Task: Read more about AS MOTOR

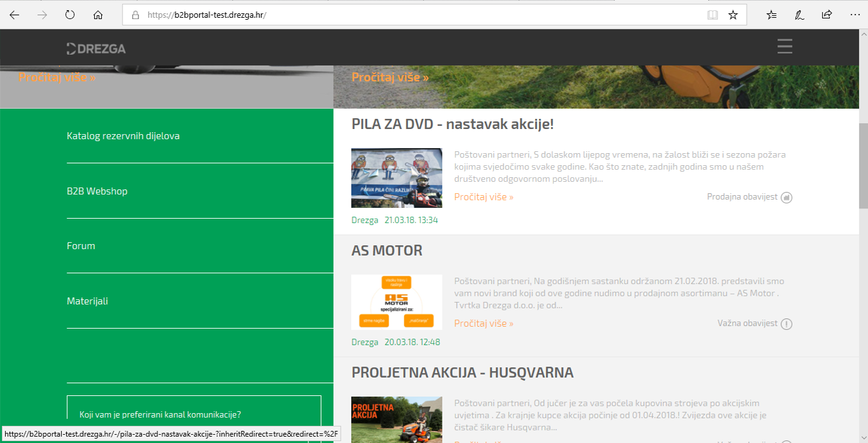Action: pyautogui.click(x=484, y=324)
